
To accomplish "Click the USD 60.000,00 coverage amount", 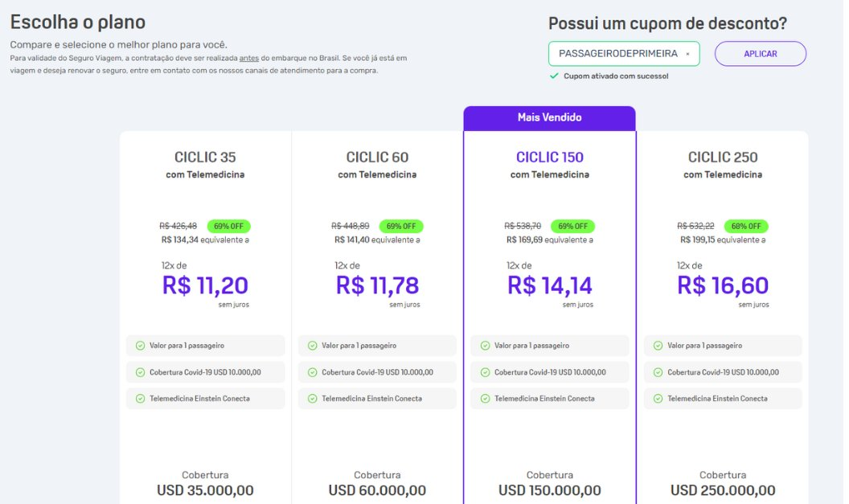I will (x=377, y=490).
